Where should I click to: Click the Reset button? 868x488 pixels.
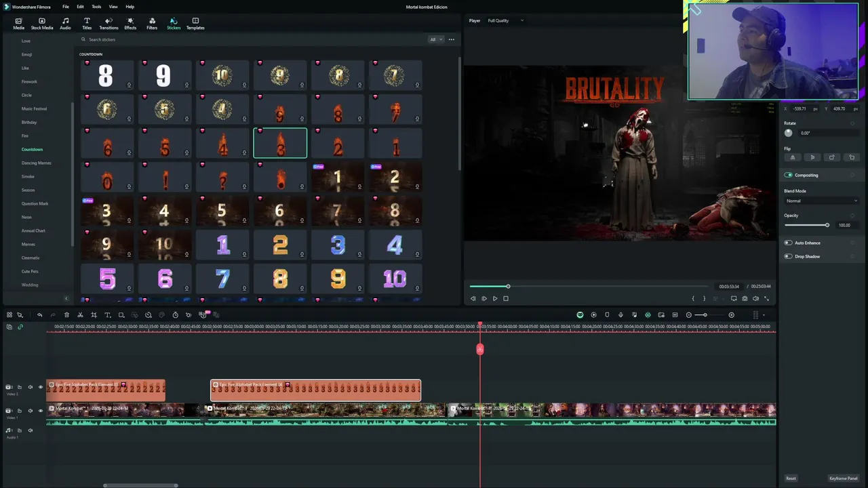point(791,479)
